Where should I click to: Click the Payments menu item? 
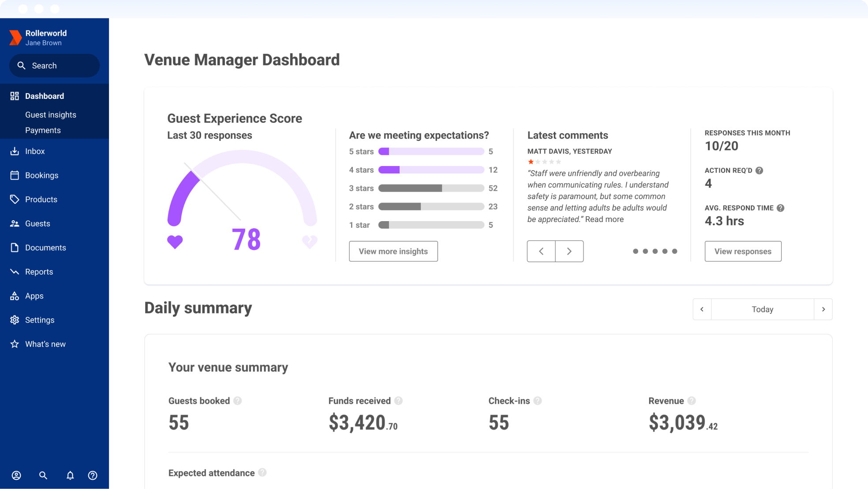click(x=43, y=130)
